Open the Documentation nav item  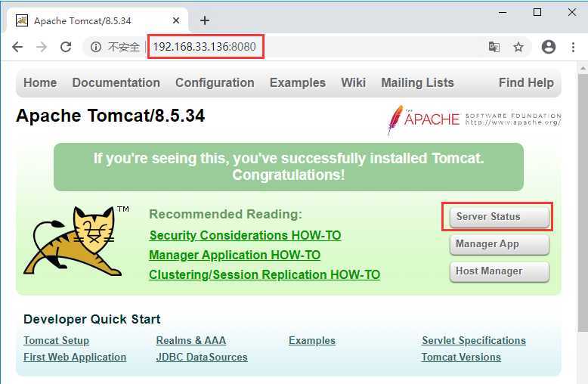click(116, 82)
